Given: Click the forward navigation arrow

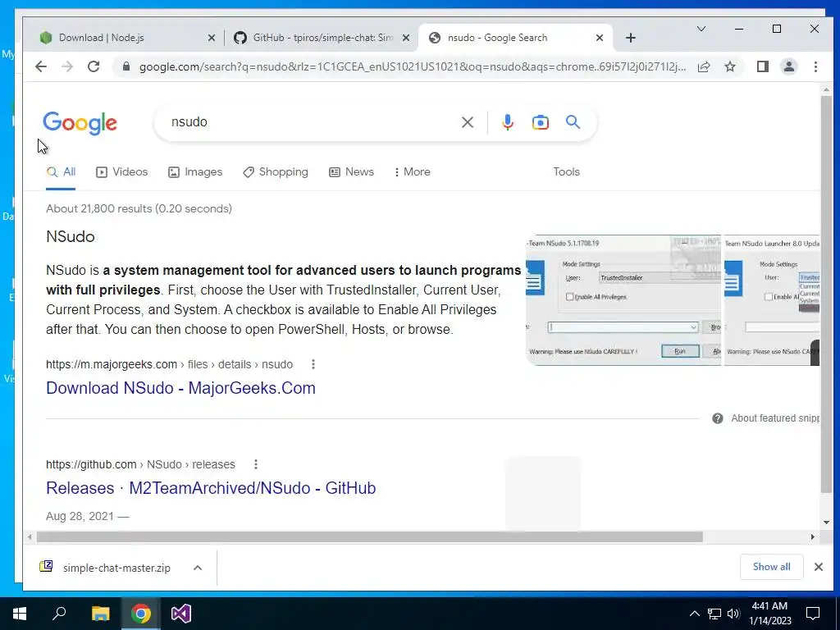Looking at the screenshot, I should pos(67,66).
